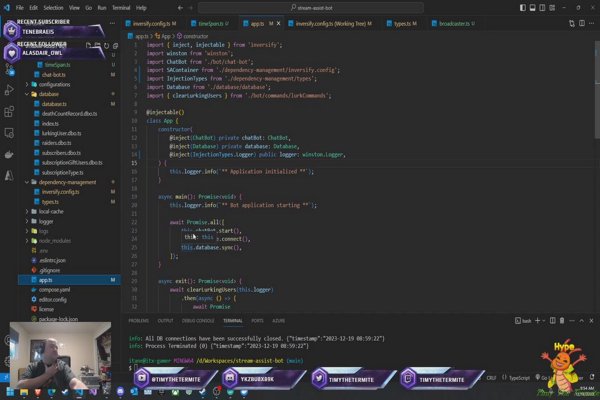Open Docker view in the activity bar
Screen dimensions: 600x400
click(x=9, y=154)
